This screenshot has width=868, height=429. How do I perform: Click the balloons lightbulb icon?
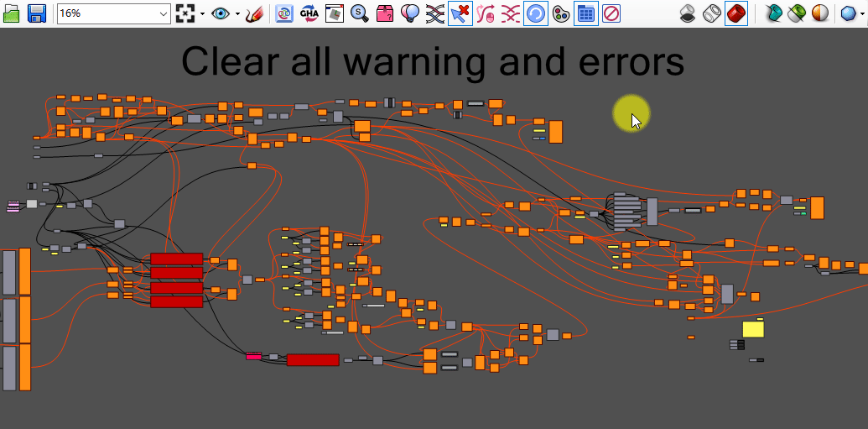click(409, 13)
